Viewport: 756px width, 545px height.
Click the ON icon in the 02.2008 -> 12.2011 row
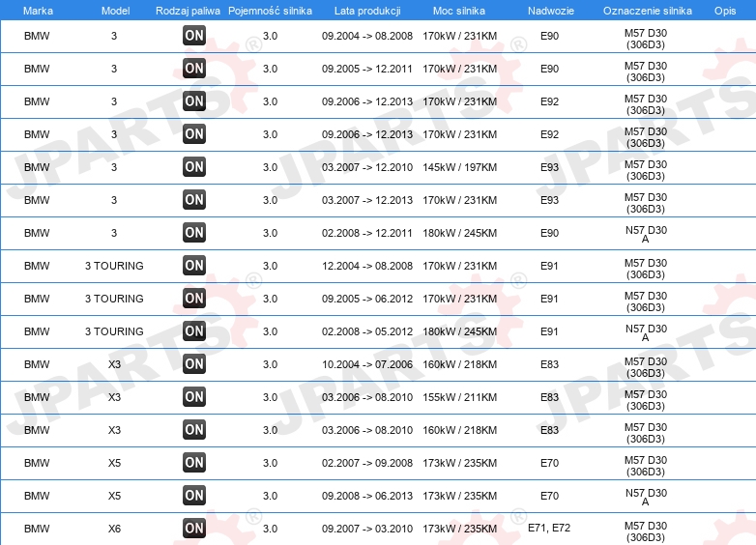(194, 233)
